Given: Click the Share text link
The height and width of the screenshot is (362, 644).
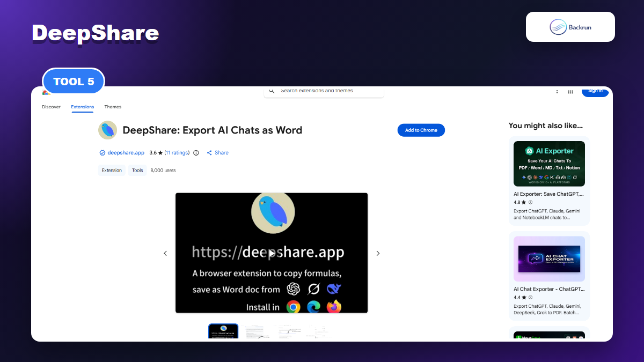Looking at the screenshot, I should [x=222, y=153].
